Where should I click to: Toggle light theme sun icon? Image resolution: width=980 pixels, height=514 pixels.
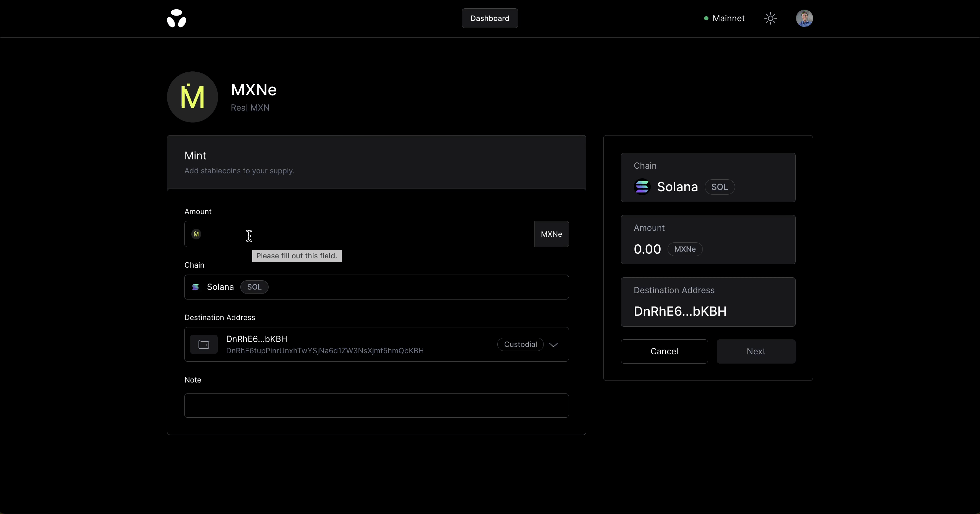click(x=771, y=18)
